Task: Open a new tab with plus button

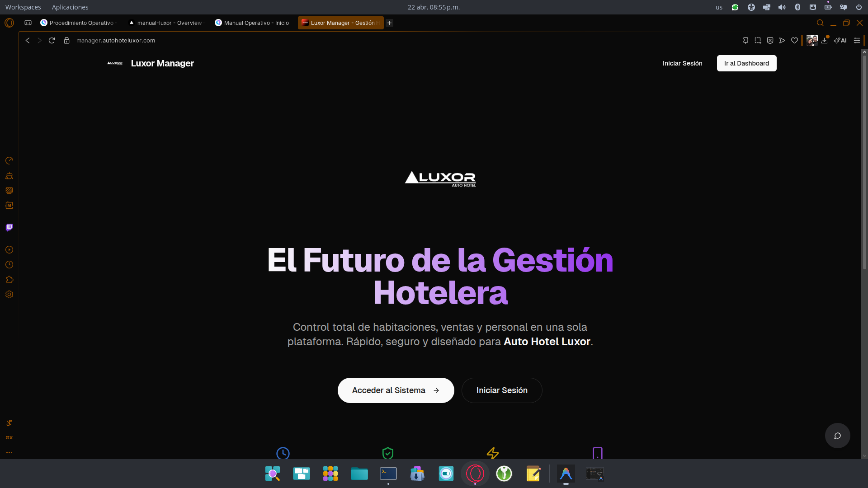Action: (389, 23)
